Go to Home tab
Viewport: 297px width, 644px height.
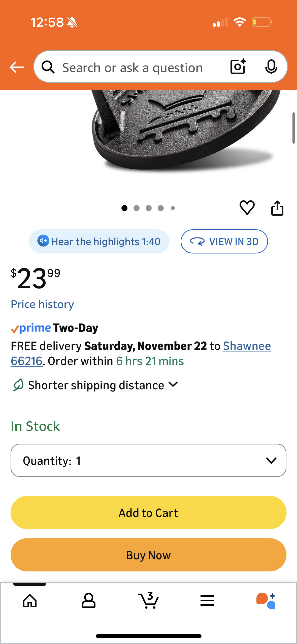(x=30, y=601)
